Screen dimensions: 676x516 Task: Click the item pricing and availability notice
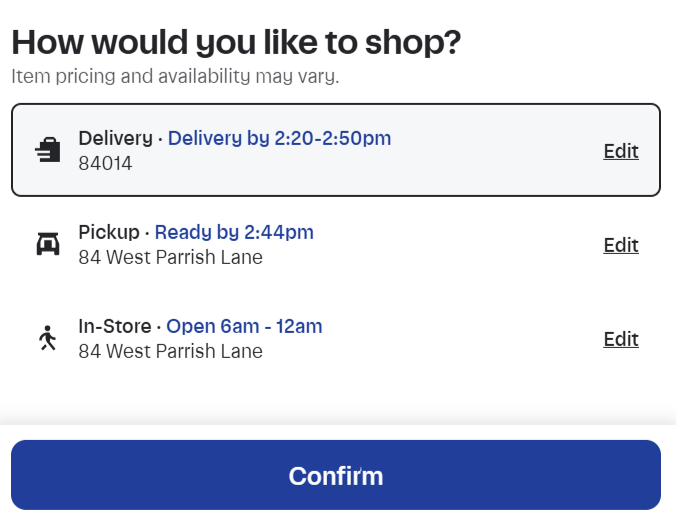[x=175, y=76]
